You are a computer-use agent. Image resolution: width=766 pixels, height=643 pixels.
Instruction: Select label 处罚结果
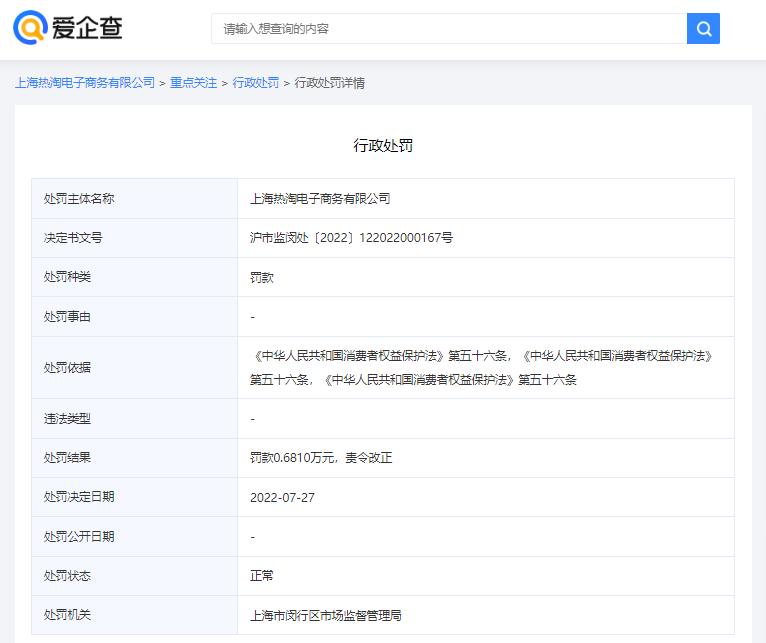67,457
